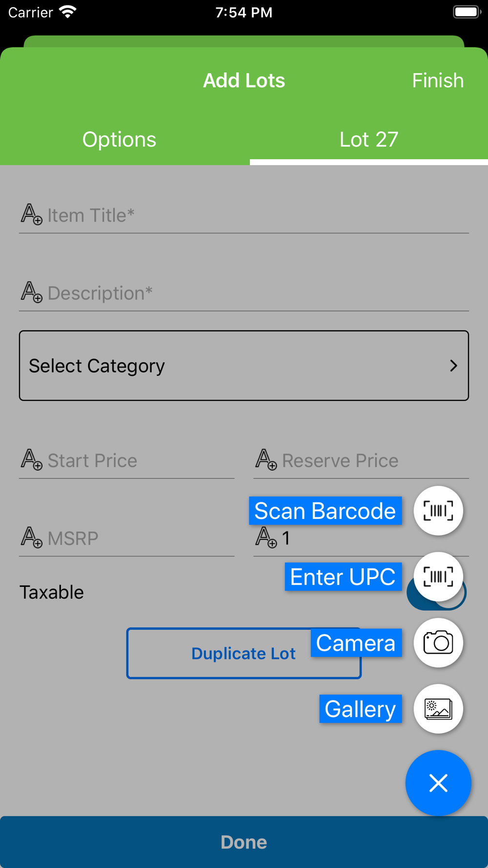
Task: Close the floating action menu X
Action: click(438, 783)
